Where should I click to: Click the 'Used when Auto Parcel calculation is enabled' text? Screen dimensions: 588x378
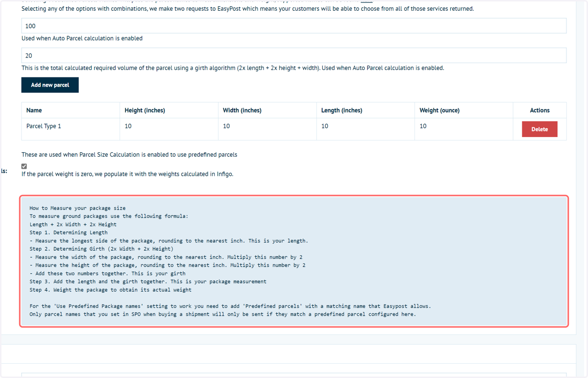[x=82, y=38]
